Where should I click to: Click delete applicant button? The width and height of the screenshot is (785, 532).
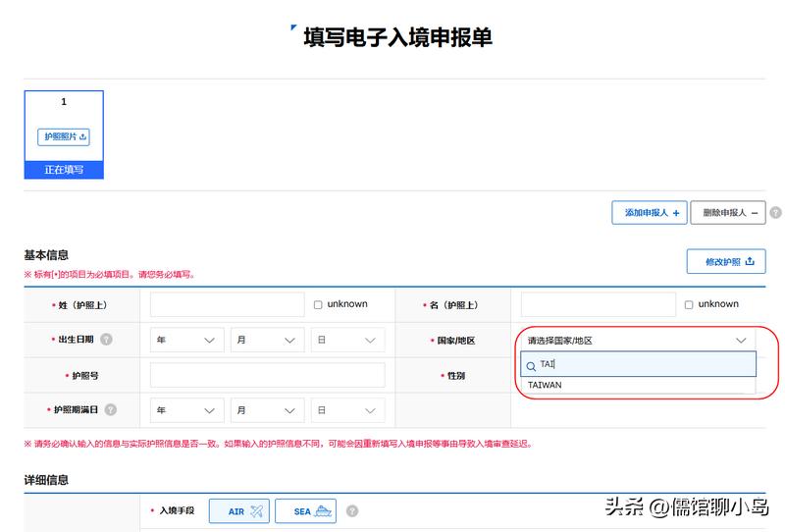pyautogui.click(x=728, y=212)
